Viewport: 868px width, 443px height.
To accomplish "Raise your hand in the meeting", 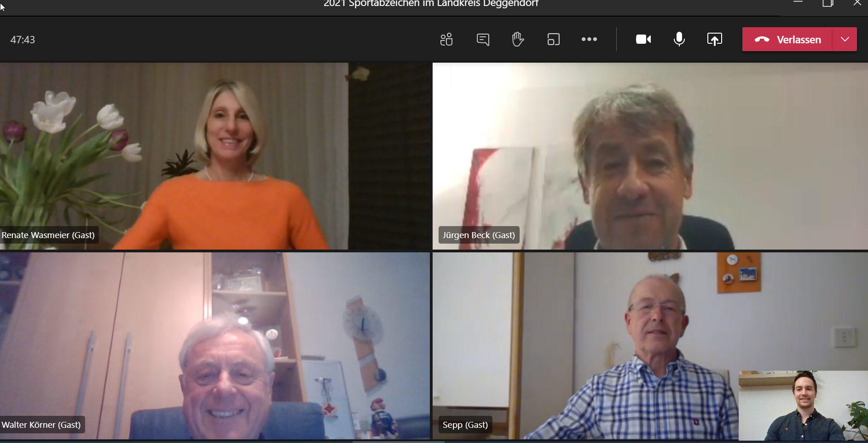I will (x=518, y=40).
